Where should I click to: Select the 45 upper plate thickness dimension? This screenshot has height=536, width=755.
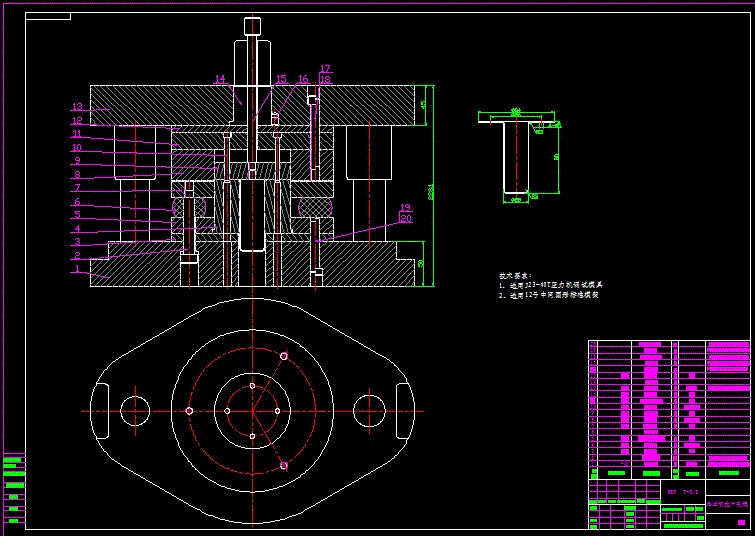pyautogui.click(x=423, y=105)
